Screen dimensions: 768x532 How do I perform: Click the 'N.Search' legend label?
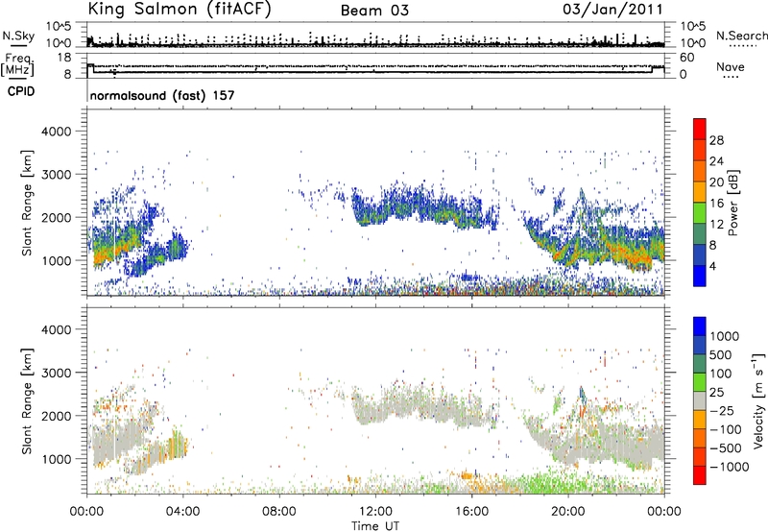[741, 36]
